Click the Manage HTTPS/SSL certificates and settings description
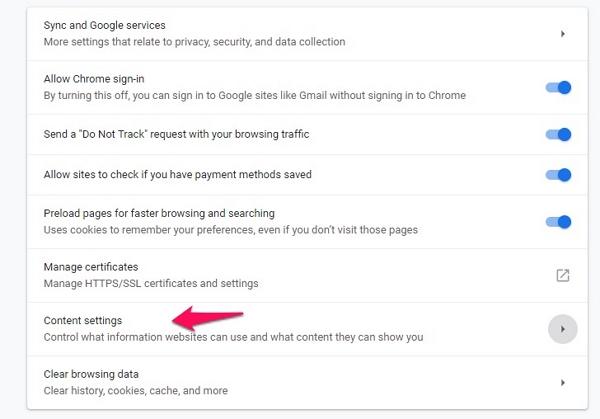The width and height of the screenshot is (600, 419). [151, 284]
